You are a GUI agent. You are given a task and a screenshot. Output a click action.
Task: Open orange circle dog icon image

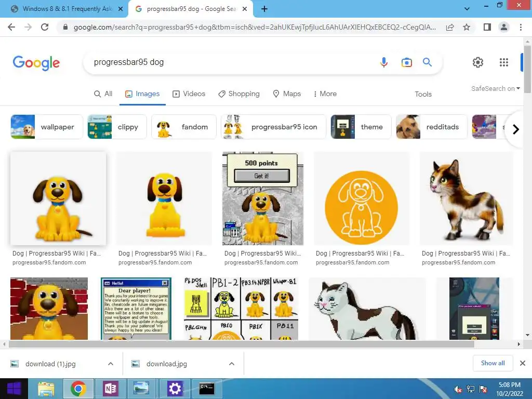[x=362, y=198]
